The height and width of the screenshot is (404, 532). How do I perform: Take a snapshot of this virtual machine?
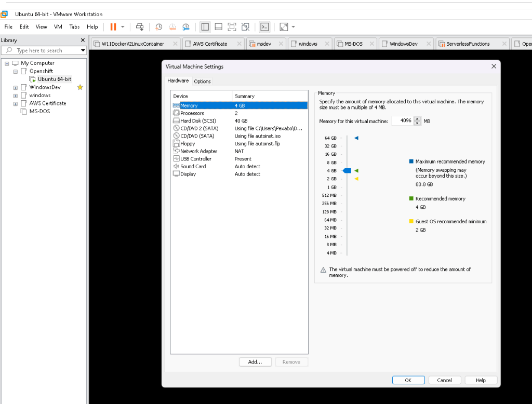coord(158,27)
